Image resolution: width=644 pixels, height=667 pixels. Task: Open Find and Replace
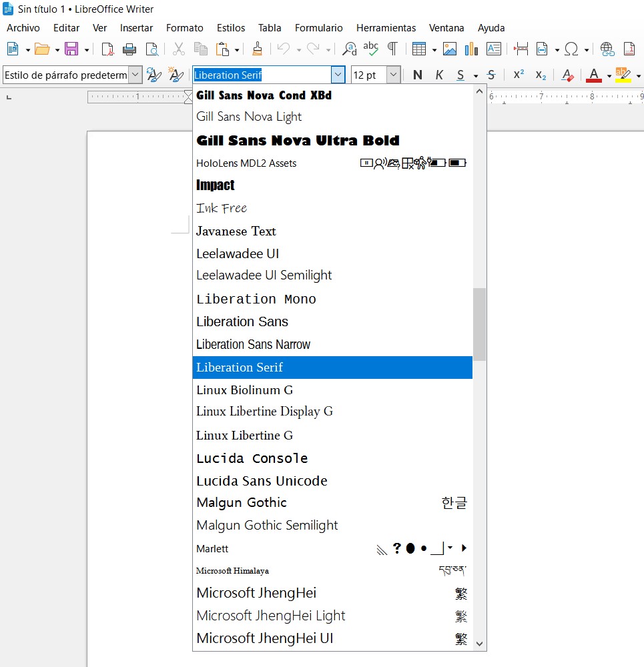pyautogui.click(x=350, y=49)
